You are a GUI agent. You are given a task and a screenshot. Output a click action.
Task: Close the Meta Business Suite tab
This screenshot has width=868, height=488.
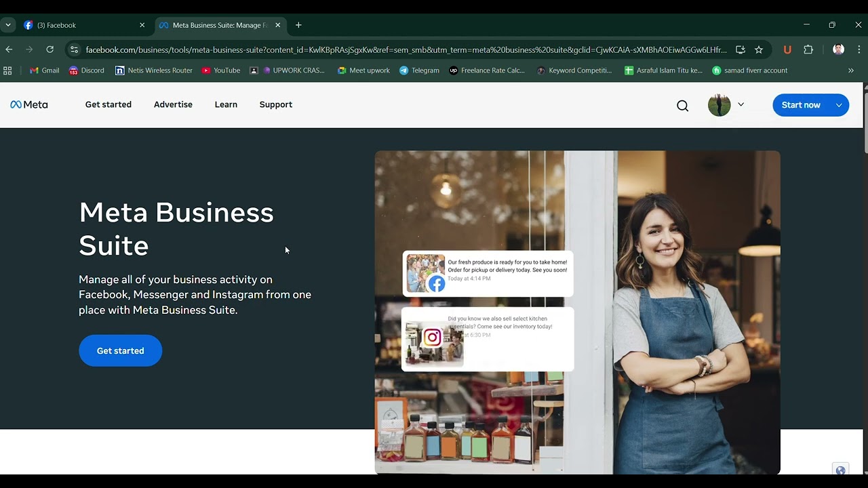pyautogui.click(x=277, y=25)
